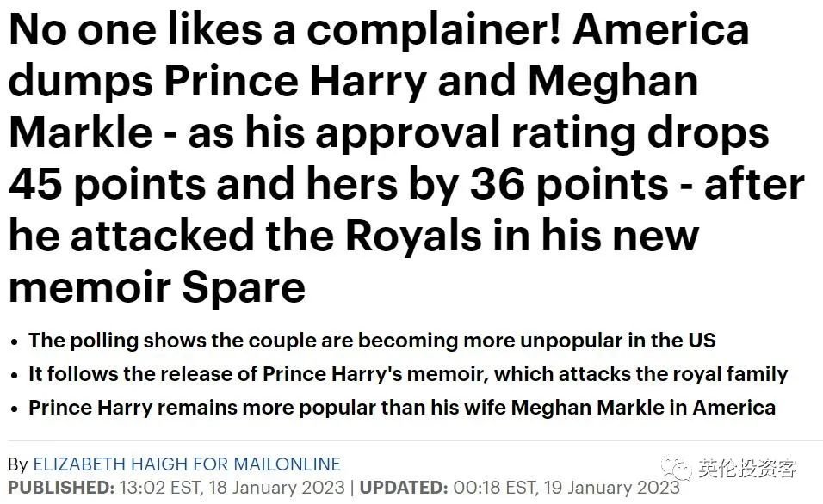Viewport: 823px width, 504px height.
Task: Open the Elizabeth Haigh for MailOnline author link
Action: [187, 464]
